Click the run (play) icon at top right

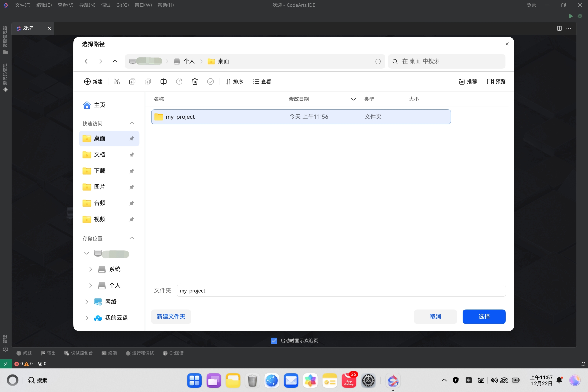coord(571,16)
